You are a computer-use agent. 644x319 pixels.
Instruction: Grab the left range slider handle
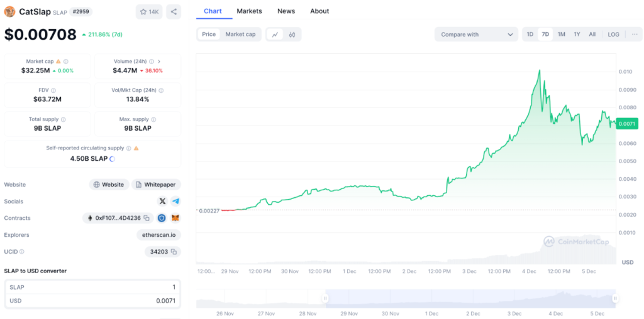pyautogui.click(x=325, y=298)
